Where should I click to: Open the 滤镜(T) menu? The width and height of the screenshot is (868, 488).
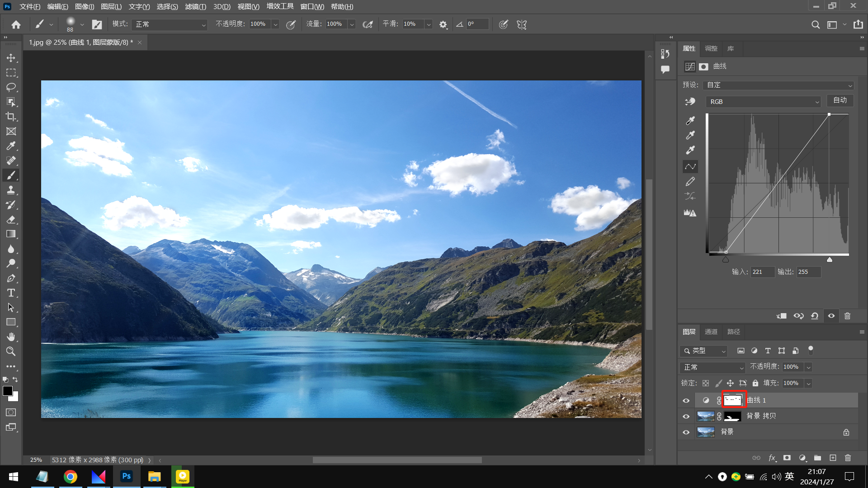(195, 6)
